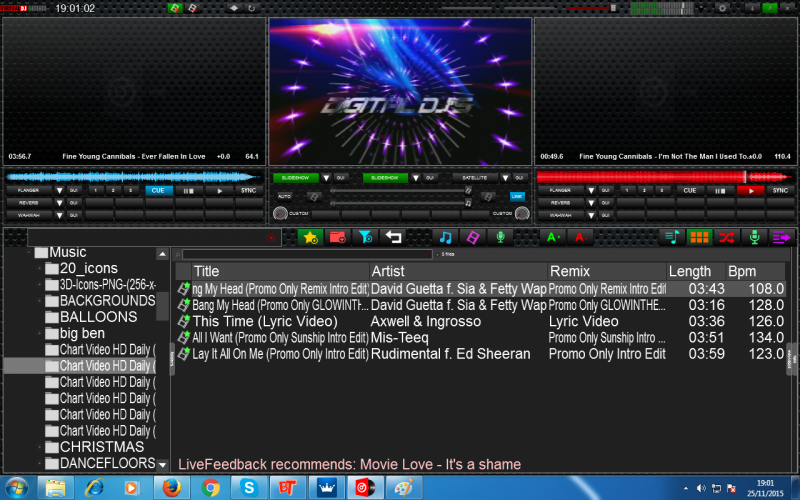Open left deck WAHWAH effect dropdown arrow
Image resolution: width=800 pixels, height=500 pixels.
click(59, 215)
